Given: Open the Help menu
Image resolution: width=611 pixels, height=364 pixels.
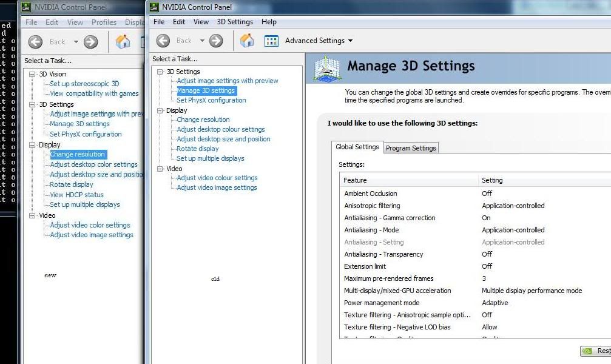Looking at the screenshot, I should click(269, 22).
